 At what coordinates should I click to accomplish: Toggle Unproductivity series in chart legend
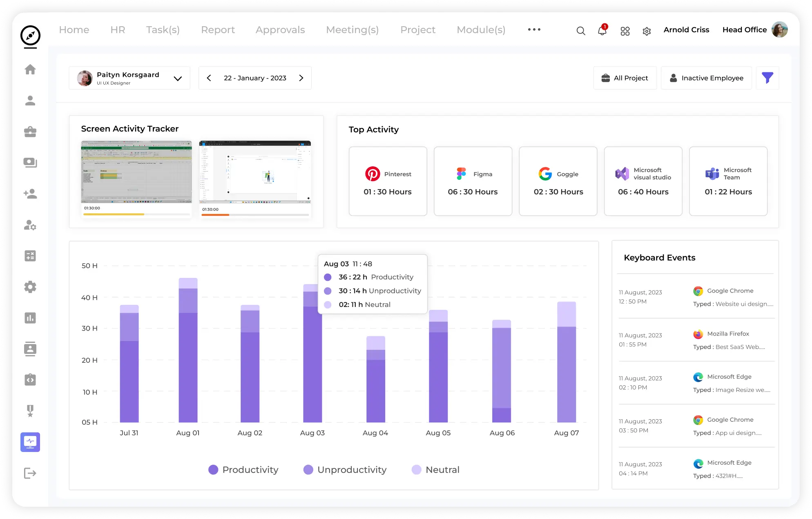point(345,470)
